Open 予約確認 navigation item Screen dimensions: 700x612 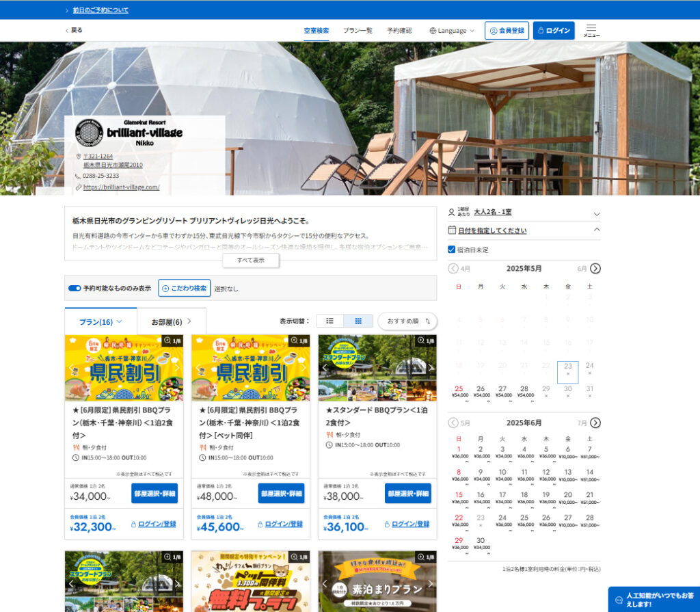click(x=399, y=31)
